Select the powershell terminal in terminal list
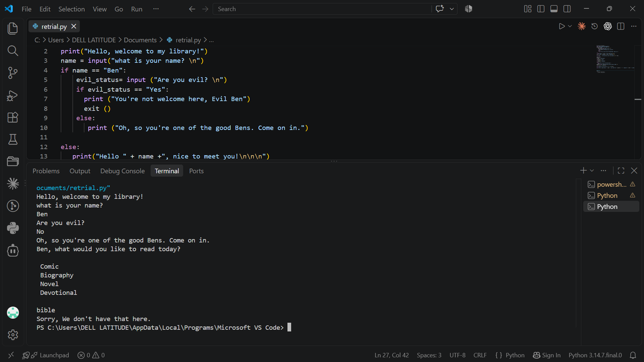The height and width of the screenshot is (362, 644). (x=611, y=184)
